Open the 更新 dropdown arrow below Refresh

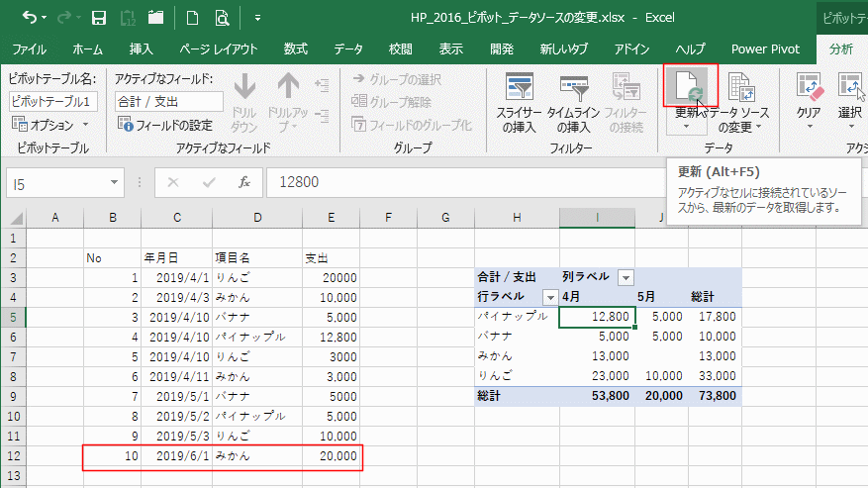[x=687, y=127]
